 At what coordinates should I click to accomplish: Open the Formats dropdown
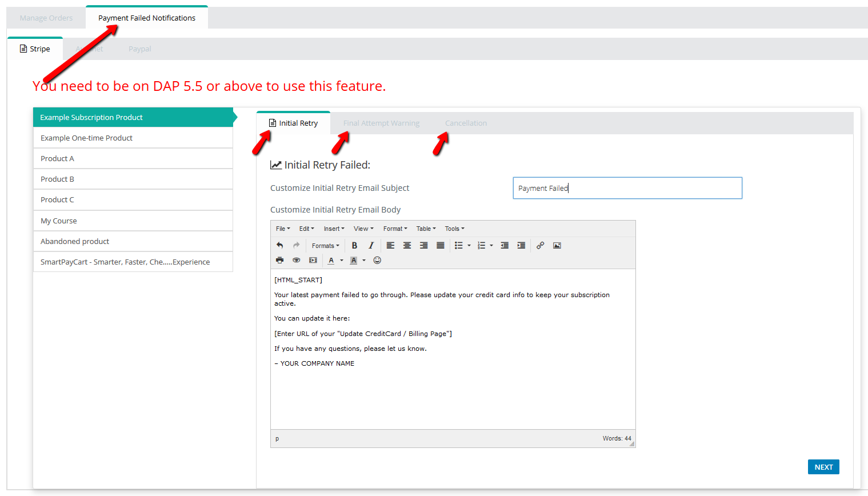(x=325, y=246)
